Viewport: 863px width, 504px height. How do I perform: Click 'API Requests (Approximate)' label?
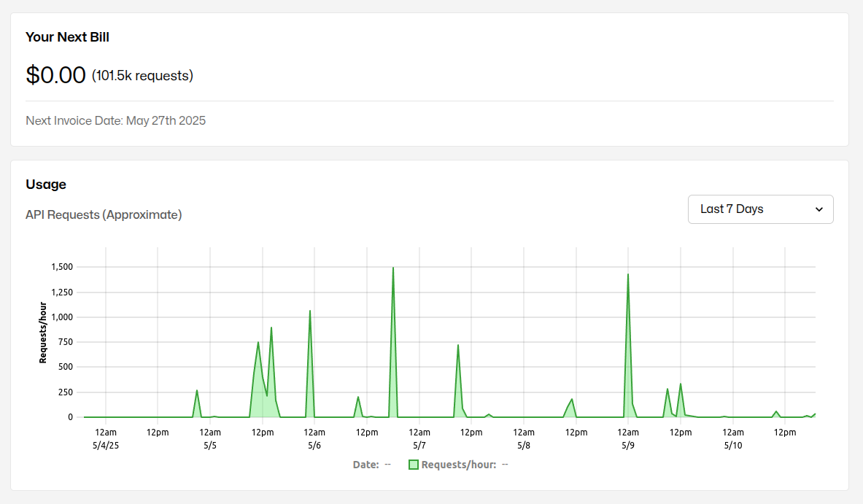[104, 214]
